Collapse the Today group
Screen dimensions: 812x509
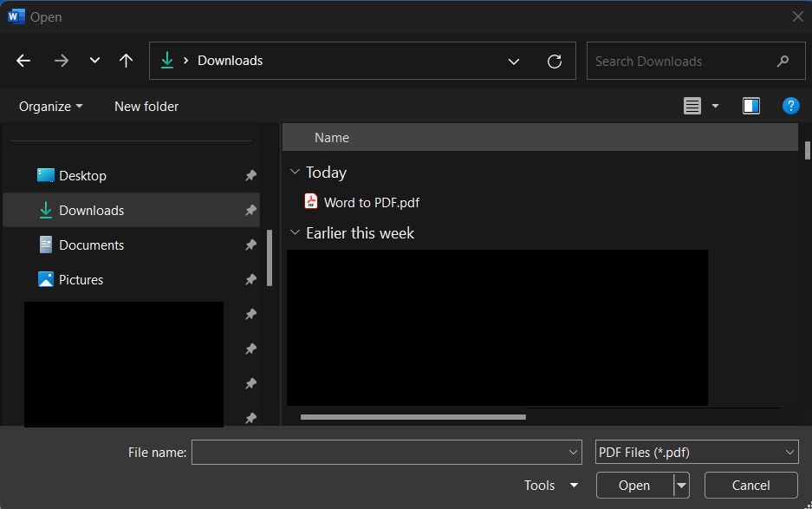pos(295,172)
